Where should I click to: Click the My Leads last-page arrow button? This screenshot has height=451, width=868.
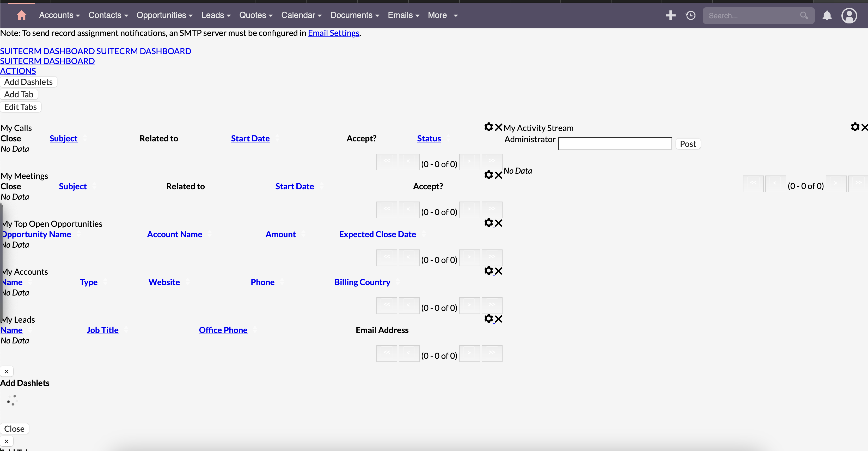[492, 353]
